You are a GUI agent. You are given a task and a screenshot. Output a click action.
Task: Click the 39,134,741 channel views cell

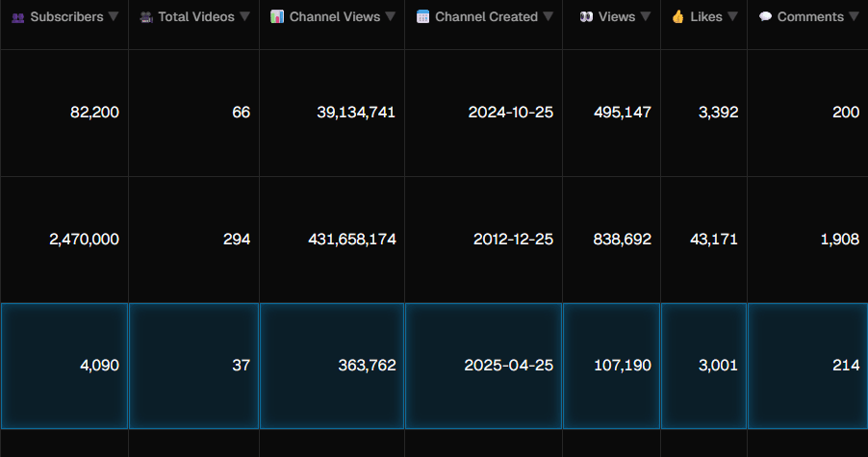pyautogui.click(x=332, y=113)
